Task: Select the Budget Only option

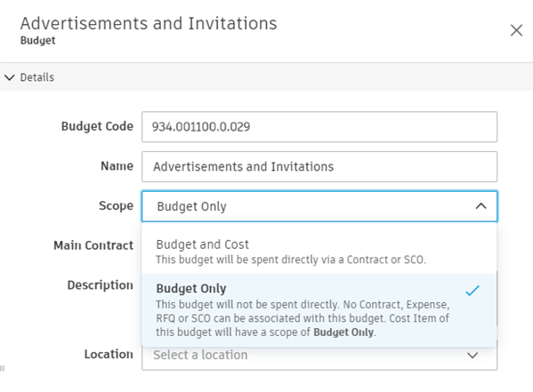Action: pos(319,310)
